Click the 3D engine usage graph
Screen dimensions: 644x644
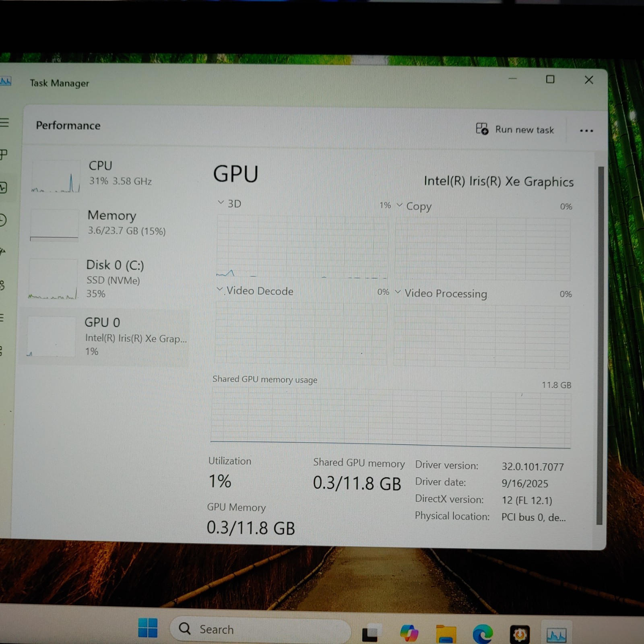click(302, 246)
